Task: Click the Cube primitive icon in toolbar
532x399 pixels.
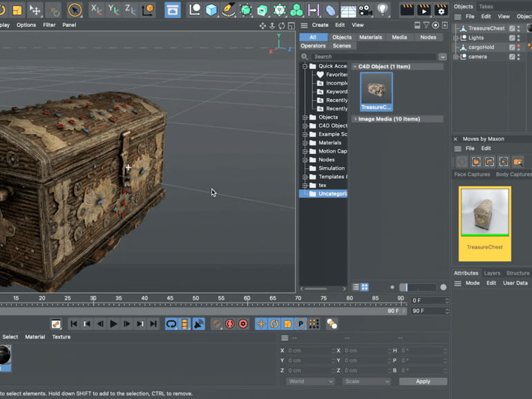Action: click(x=211, y=10)
